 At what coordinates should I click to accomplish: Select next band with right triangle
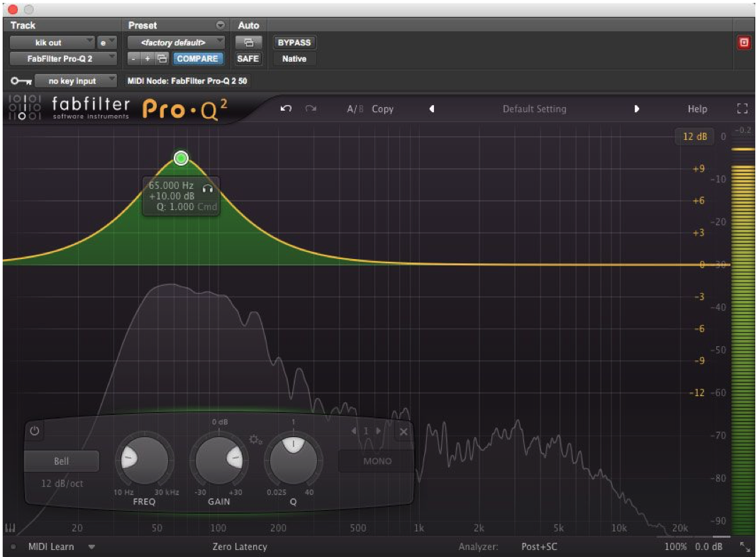[379, 431]
